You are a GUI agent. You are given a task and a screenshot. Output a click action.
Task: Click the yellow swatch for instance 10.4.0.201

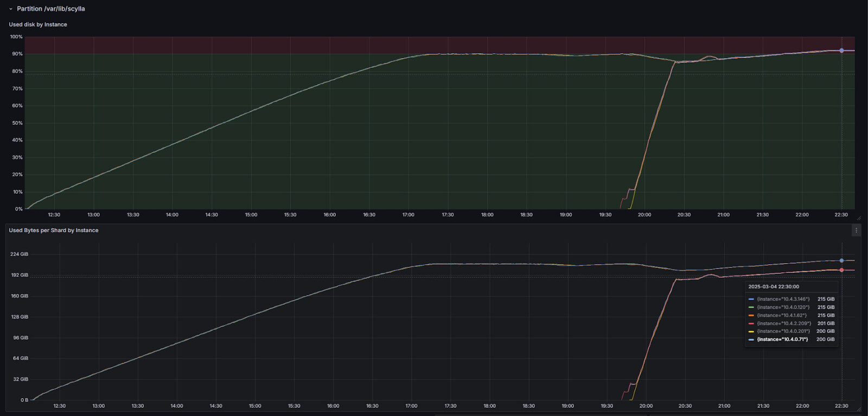pyautogui.click(x=751, y=331)
